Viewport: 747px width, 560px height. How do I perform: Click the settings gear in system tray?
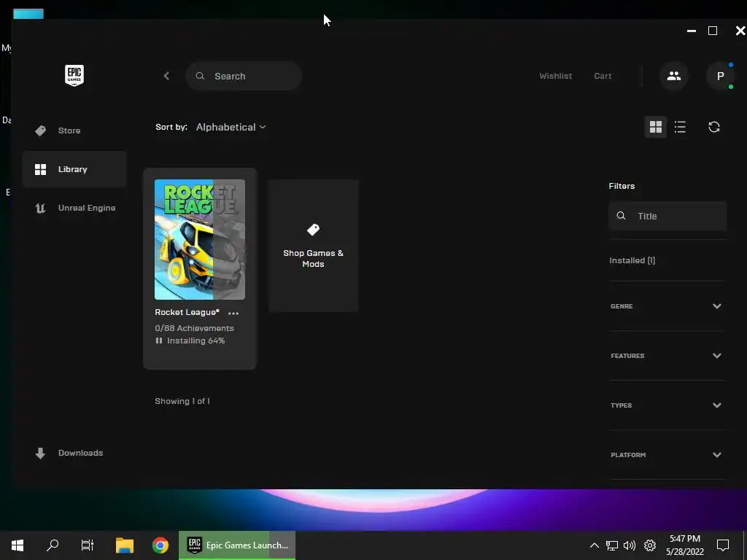650,545
